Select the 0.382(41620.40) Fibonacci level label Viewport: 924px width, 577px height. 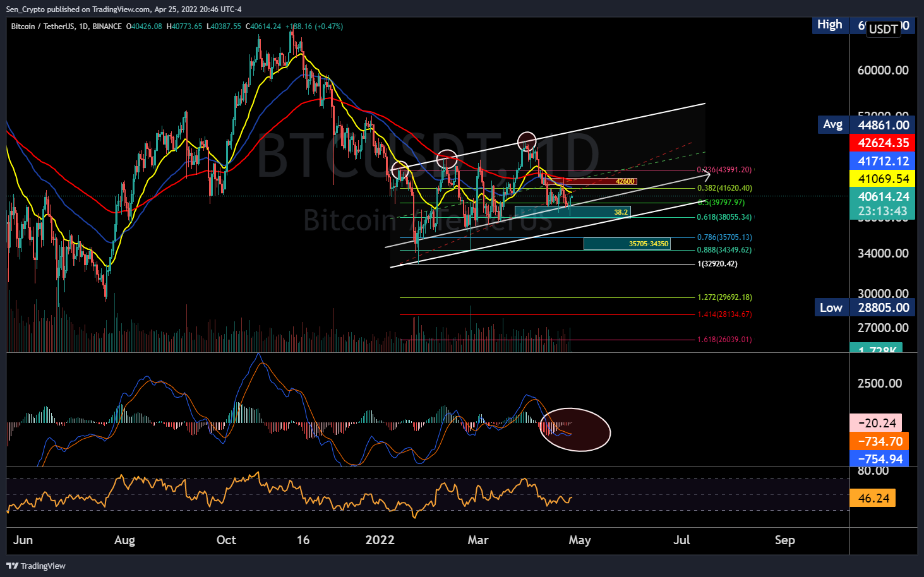click(x=724, y=188)
